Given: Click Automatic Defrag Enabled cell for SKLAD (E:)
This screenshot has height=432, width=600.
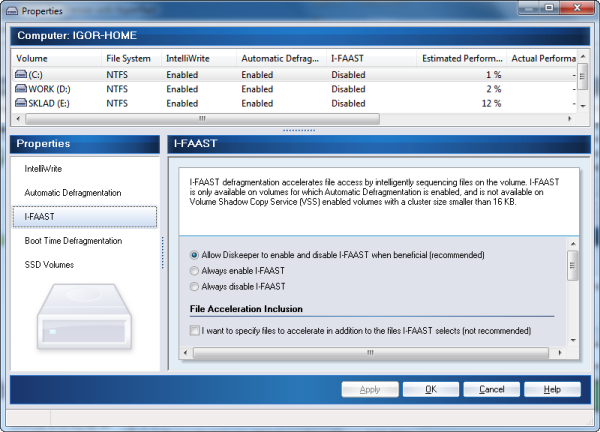Looking at the screenshot, I should click(x=257, y=103).
